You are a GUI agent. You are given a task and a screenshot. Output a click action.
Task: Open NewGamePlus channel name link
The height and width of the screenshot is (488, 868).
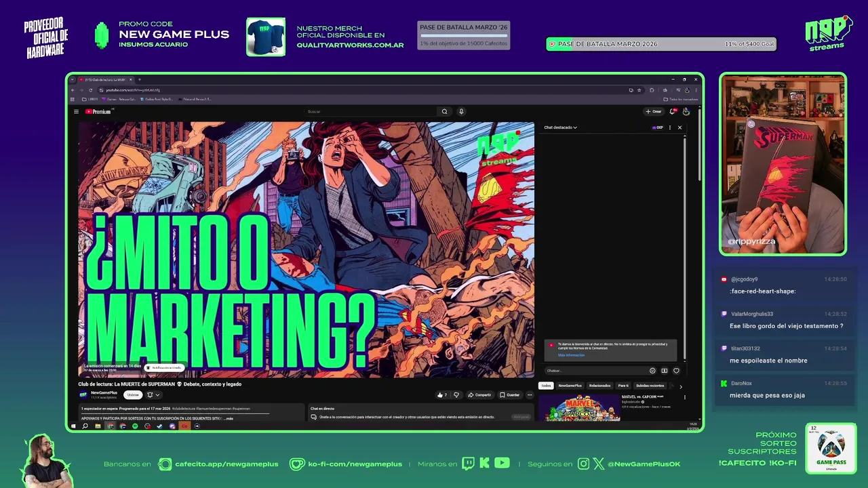pos(104,392)
